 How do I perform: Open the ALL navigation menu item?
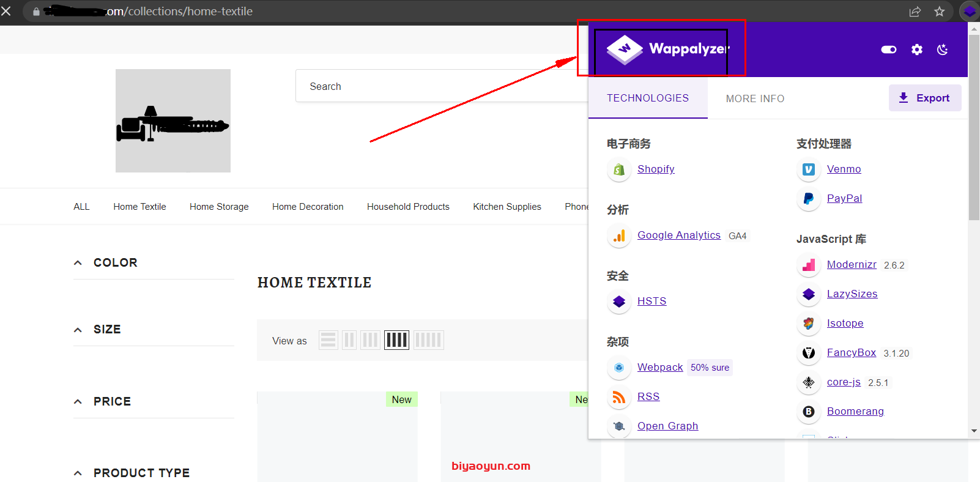pyautogui.click(x=81, y=207)
